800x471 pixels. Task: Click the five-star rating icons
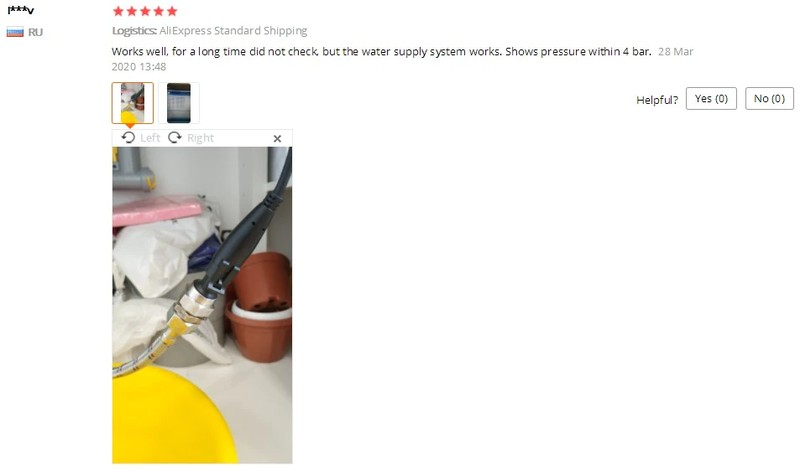click(145, 11)
